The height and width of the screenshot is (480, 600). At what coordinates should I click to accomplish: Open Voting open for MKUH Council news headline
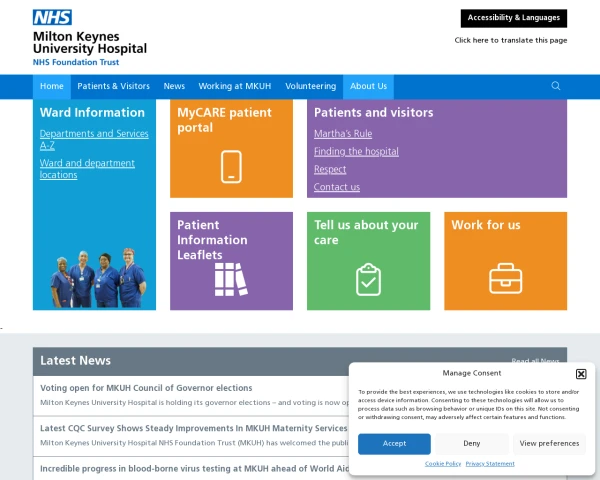146,388
